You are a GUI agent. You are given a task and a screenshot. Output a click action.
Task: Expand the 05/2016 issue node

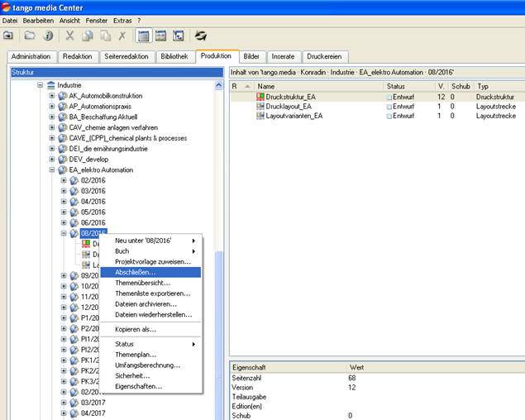pos(64,212)
